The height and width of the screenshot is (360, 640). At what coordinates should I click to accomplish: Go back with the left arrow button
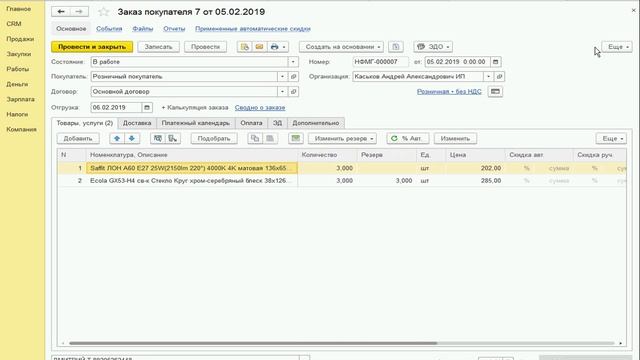tap(61, 12)
